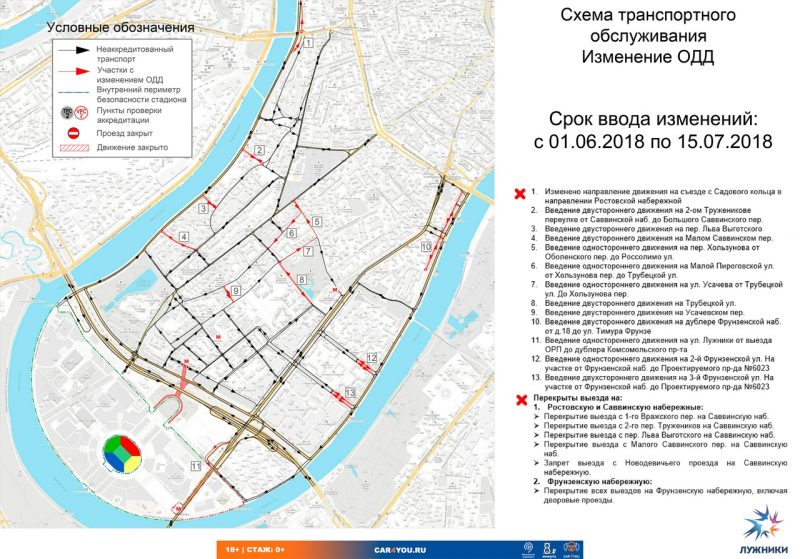Viewport: 800px width, 559px height.
Task: Click the 'Изменение ОДД' heading line
Action: [648, 57]
